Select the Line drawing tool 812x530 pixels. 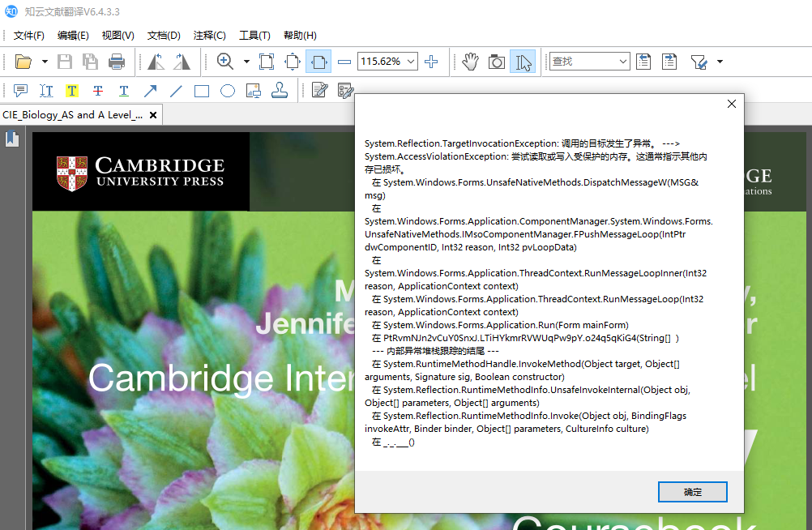pos(176,91)
